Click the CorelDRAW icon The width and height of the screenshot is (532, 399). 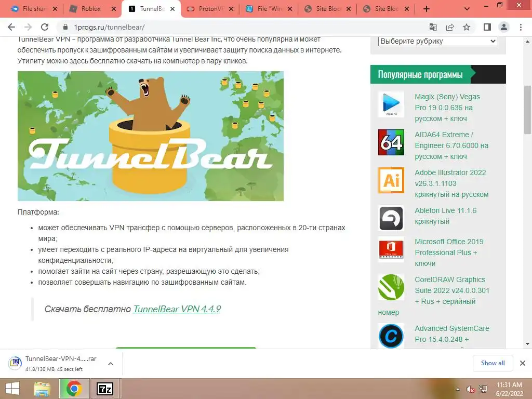(391, 287)
